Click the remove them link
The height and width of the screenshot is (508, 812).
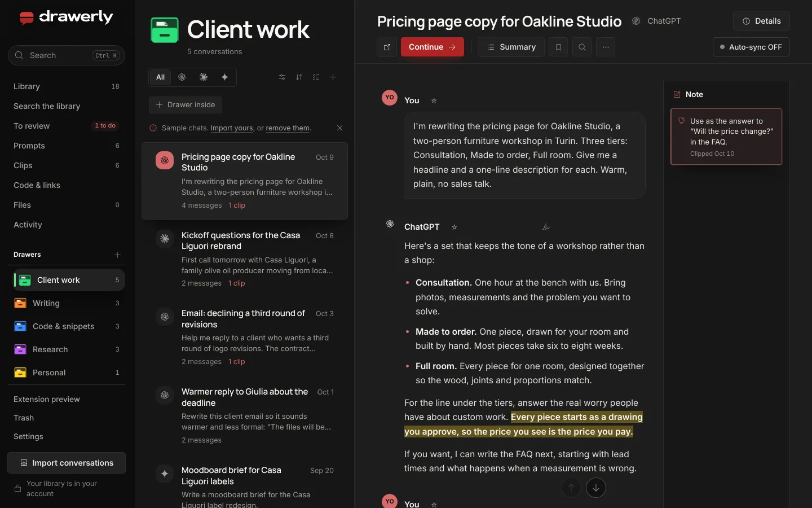click(288, 128)
